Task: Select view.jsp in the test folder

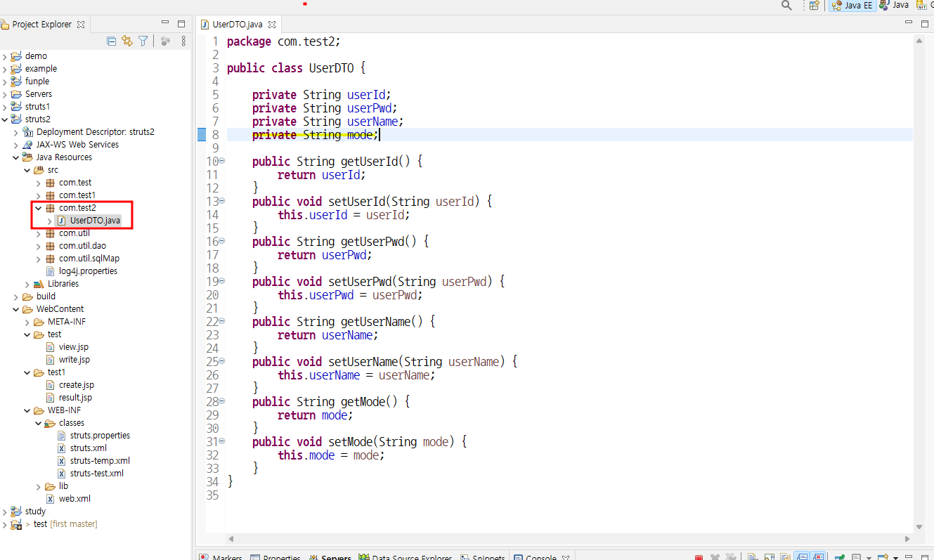Action: tap(74, 347)
